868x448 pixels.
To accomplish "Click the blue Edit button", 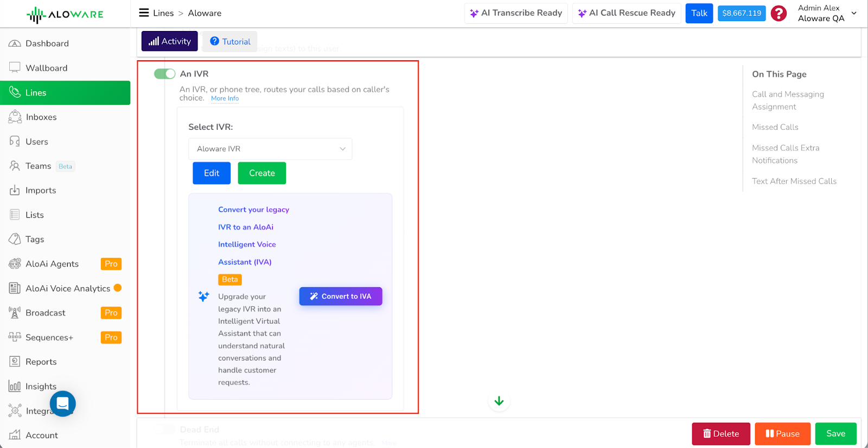I will pos(212,173).
